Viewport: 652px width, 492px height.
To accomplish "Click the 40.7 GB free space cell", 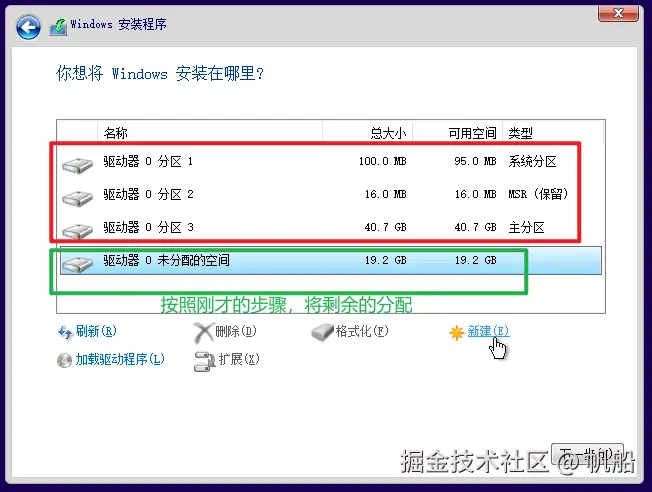I will coord(475,227).
